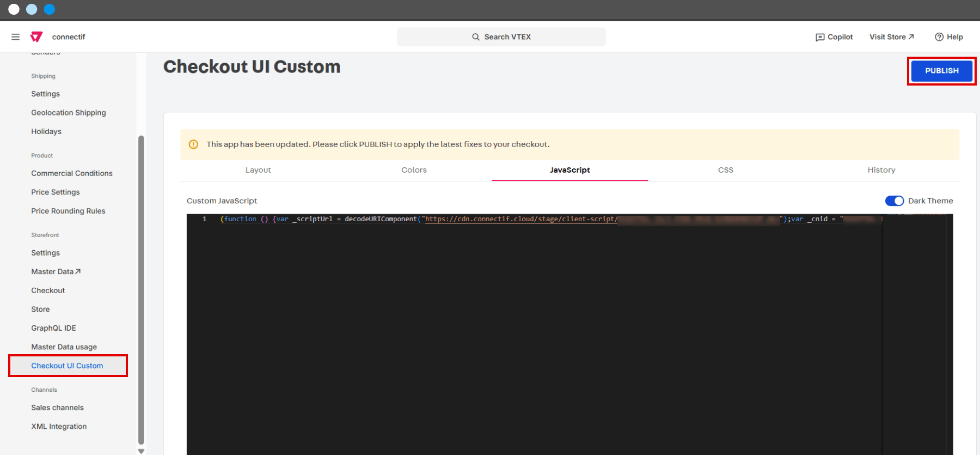Toggle the Dark Theme switch

(894, 201)
